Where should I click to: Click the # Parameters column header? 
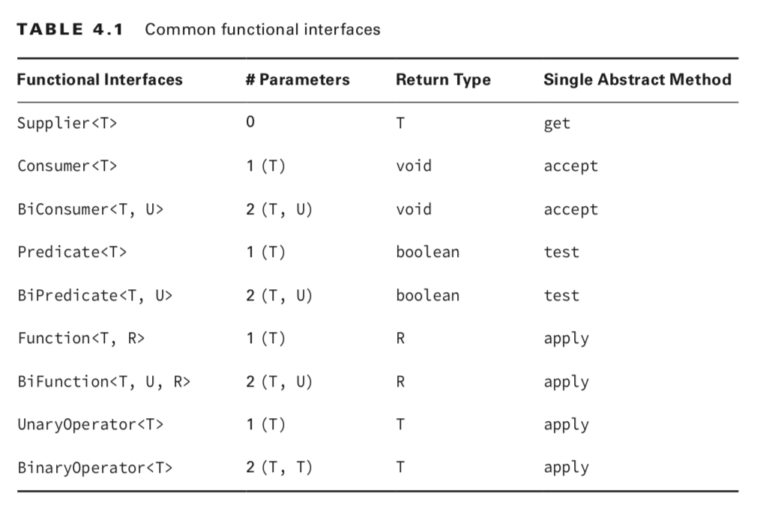298,79
